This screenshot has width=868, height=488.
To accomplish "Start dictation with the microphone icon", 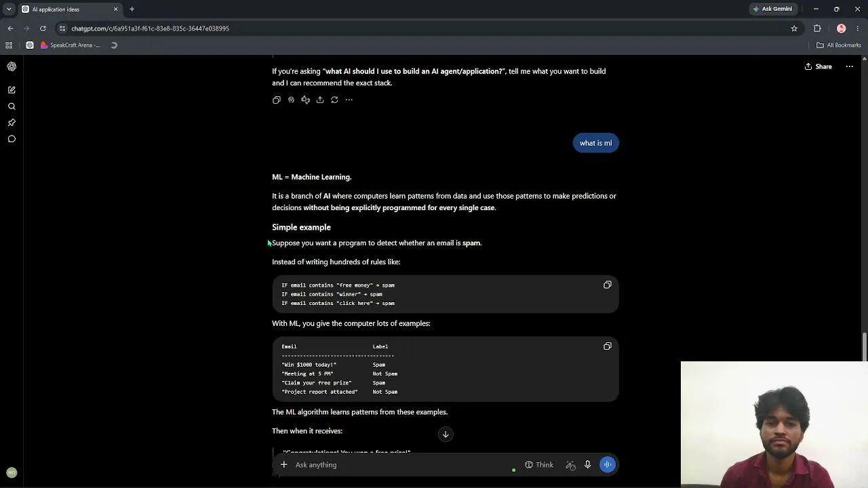I will (x=588, y=465).
